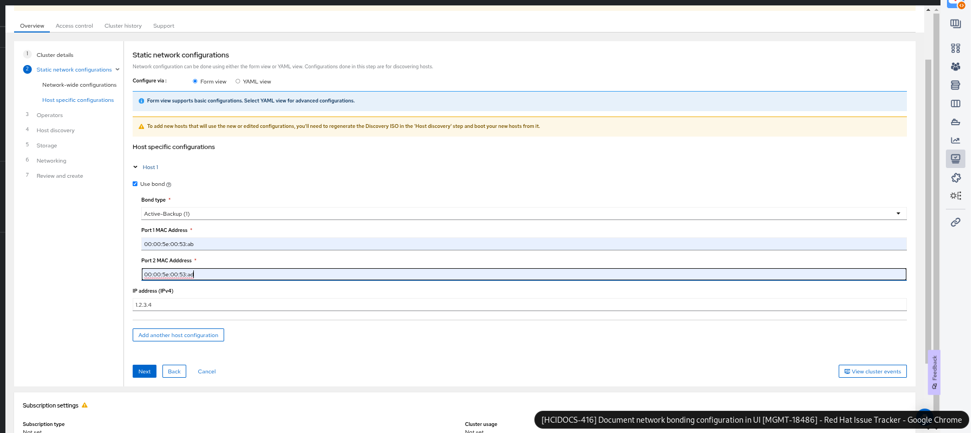Click the blue app icon with orange badge
Screen dimensions: 980x433
coord(956,3)
